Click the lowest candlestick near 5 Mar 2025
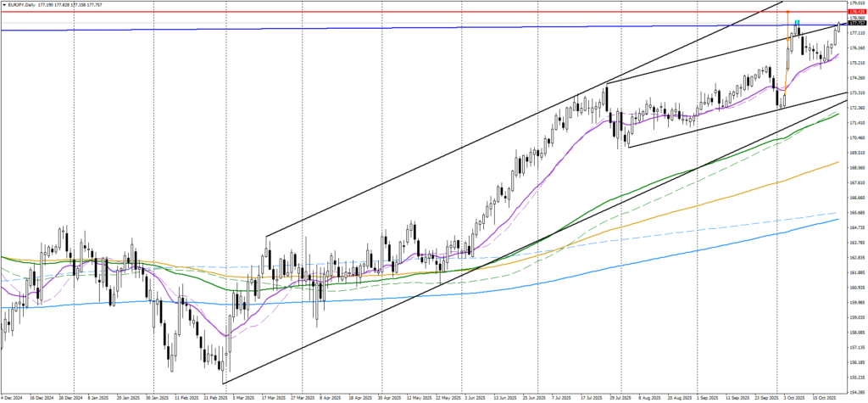This screenshot has height=403, width=868. [223, 373]
